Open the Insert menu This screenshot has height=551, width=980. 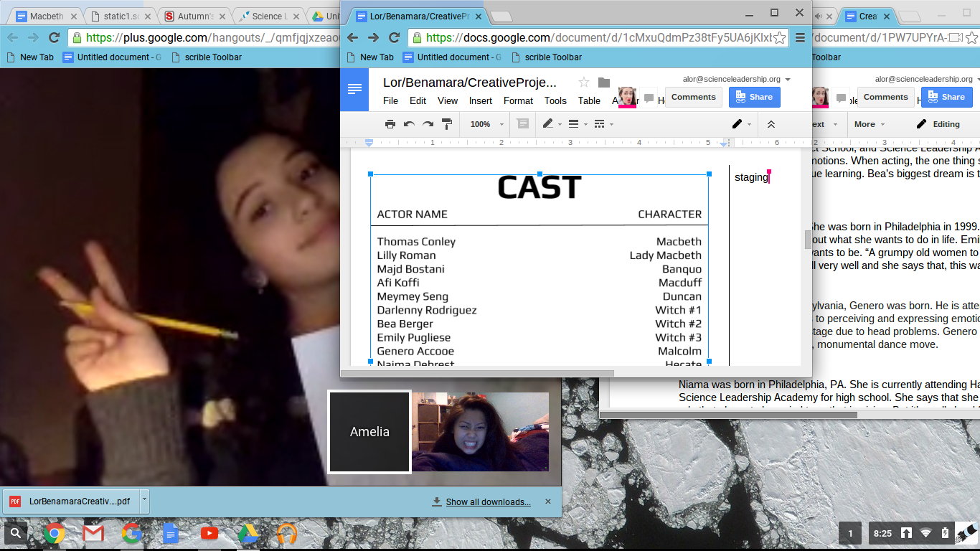click(481, 101)
